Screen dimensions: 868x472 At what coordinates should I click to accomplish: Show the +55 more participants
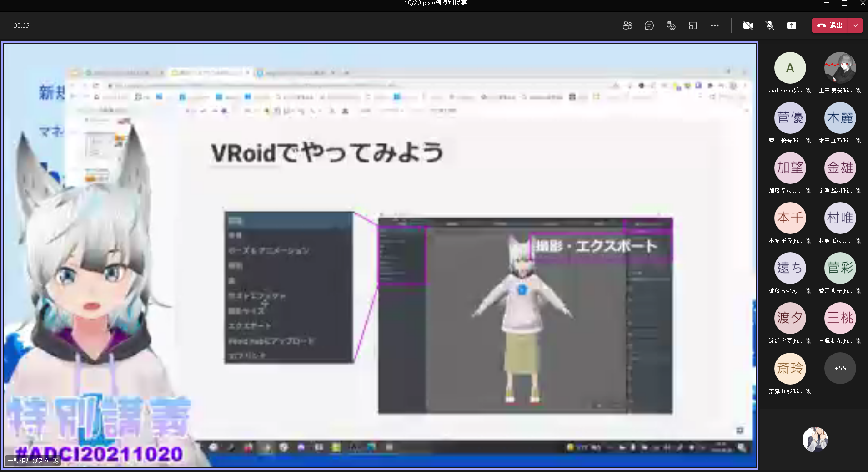(x=840, y=368)
